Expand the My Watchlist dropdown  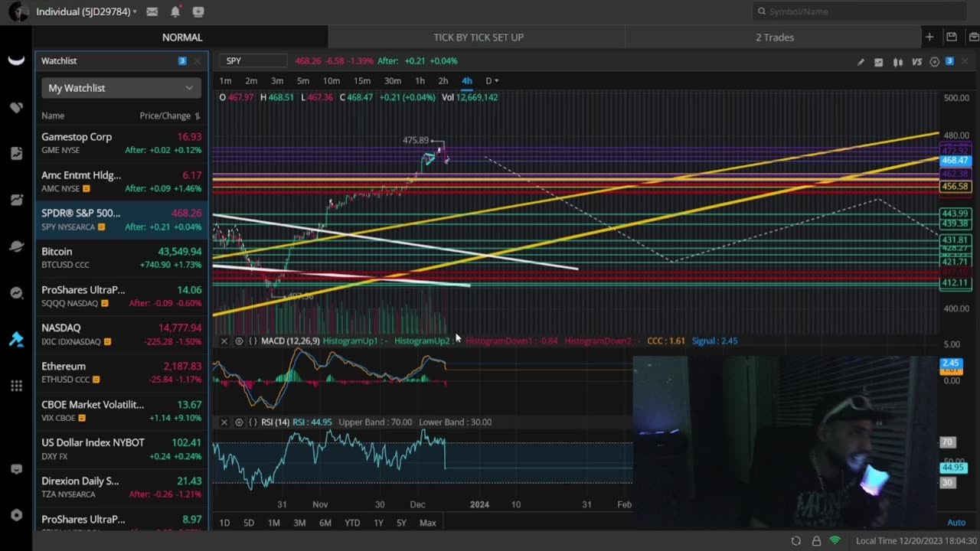tap(121, 88)
